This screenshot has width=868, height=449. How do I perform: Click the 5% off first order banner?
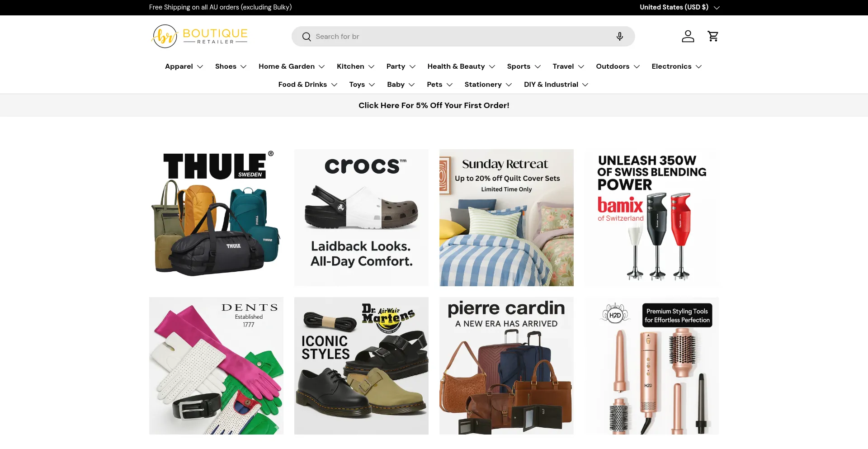(x=434, y=105)
